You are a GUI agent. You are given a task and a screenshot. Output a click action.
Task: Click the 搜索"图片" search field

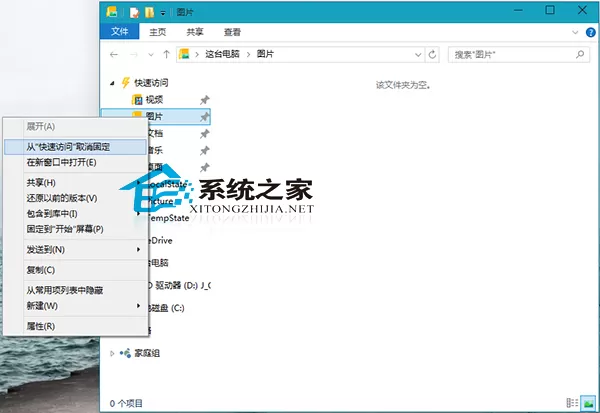(x=513, y=55)
